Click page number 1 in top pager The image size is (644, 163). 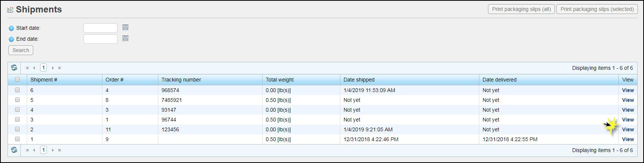click(x=43, y=68)
